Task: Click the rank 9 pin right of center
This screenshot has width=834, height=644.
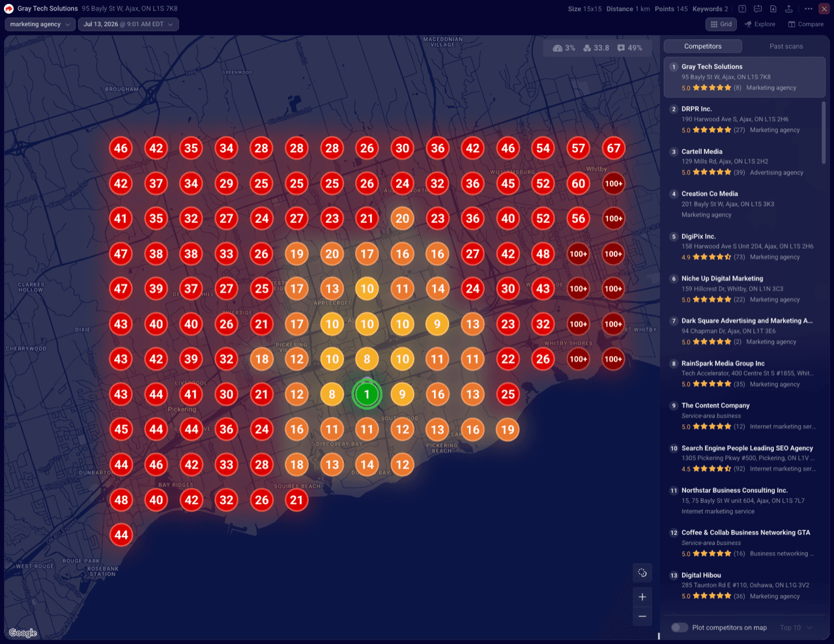Action: pyautogui.click(x=403, y=394)
